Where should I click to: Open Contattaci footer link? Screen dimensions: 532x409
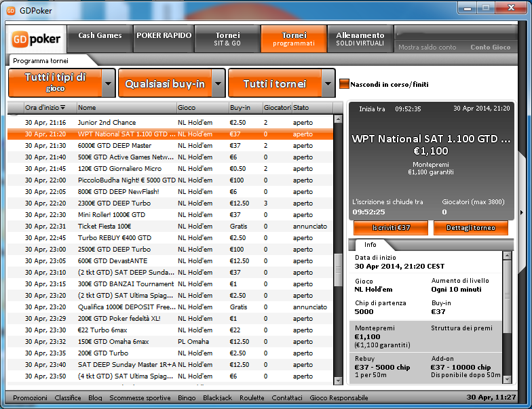286,397
